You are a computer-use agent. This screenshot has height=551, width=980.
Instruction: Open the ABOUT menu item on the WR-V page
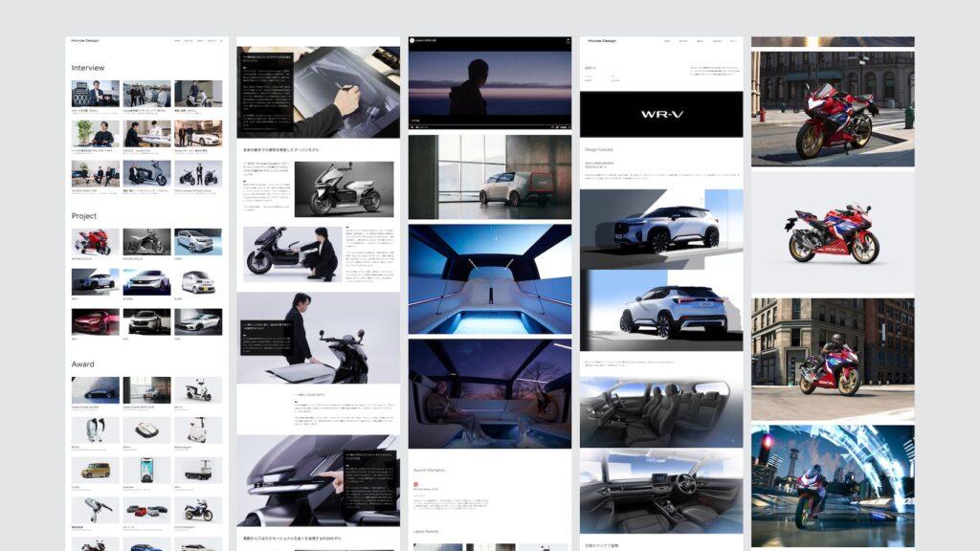pos(700,41)
